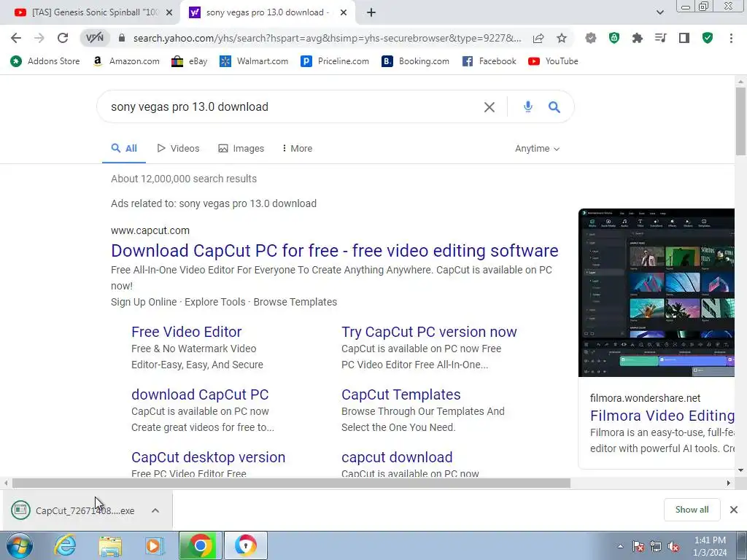Reload the current page
Image resolution: width=747 pixels, height=560 pixels.
click(63, 38)
